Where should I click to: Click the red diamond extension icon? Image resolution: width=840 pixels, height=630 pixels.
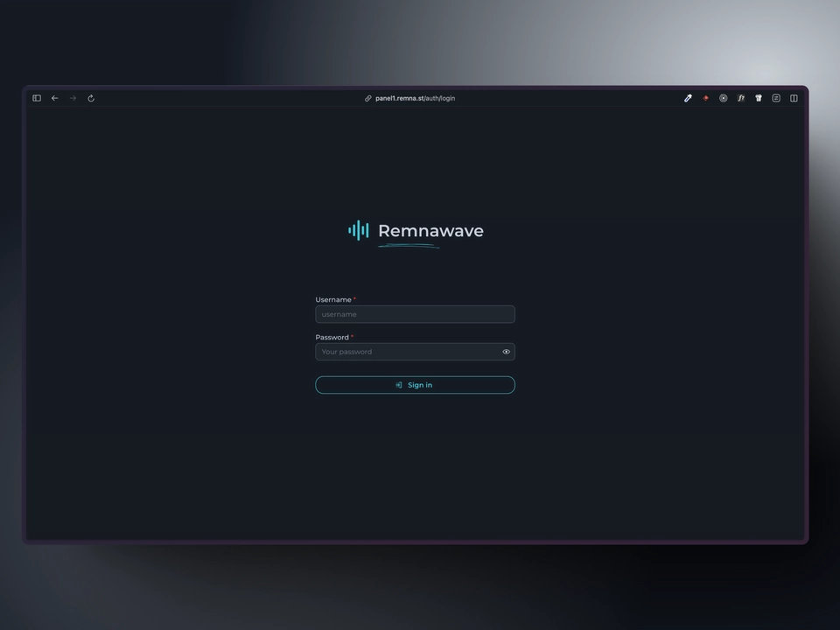point(705,98)
